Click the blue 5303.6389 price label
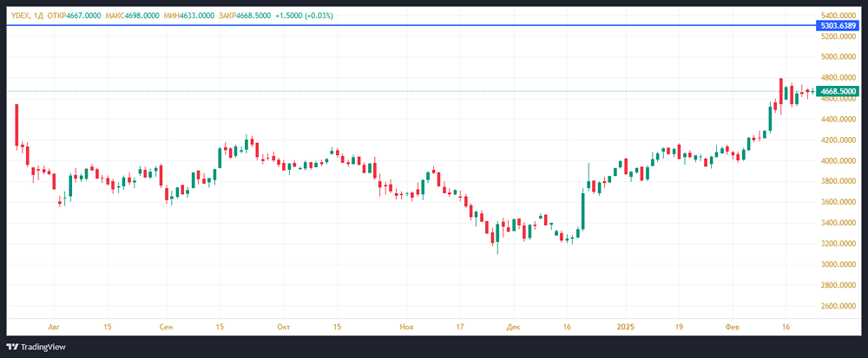Viewport: 868px width, 358px height. pyautogui.click(x=838, y=25)
